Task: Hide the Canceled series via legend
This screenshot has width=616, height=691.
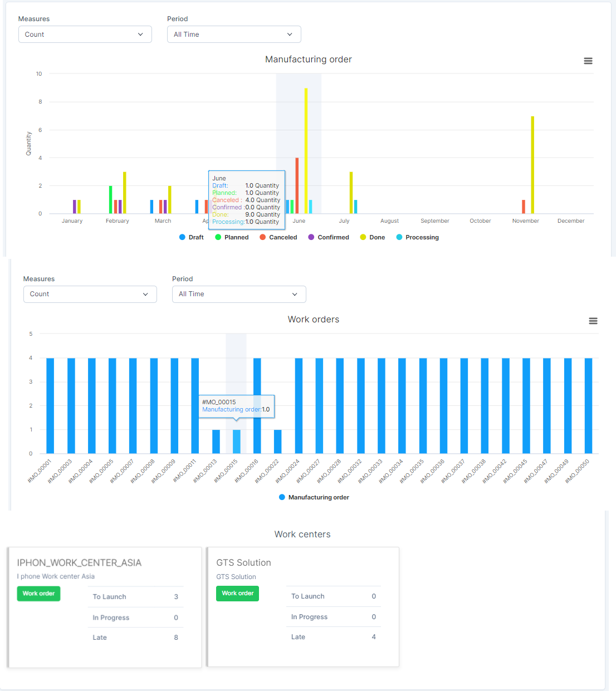Action: tap(278, 237)
